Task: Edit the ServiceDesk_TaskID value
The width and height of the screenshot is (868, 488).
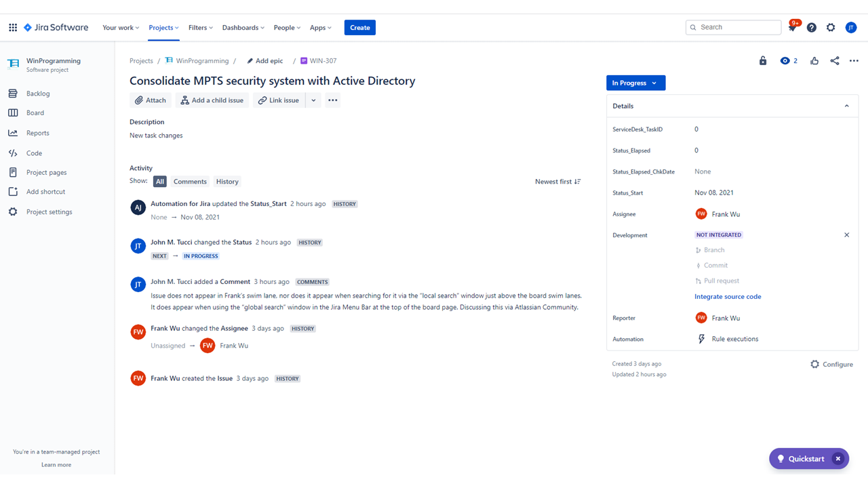Action: 696,129
